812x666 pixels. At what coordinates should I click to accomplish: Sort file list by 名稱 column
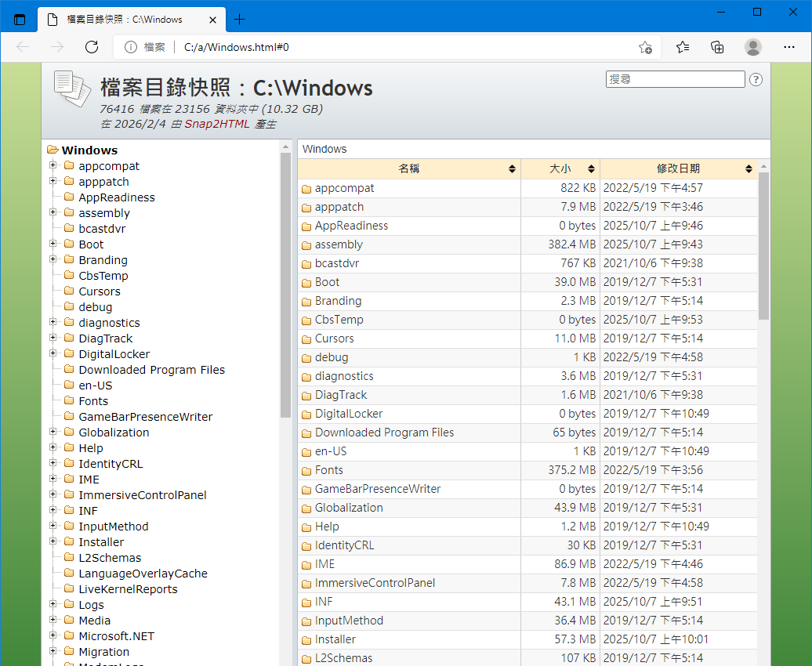409,168
